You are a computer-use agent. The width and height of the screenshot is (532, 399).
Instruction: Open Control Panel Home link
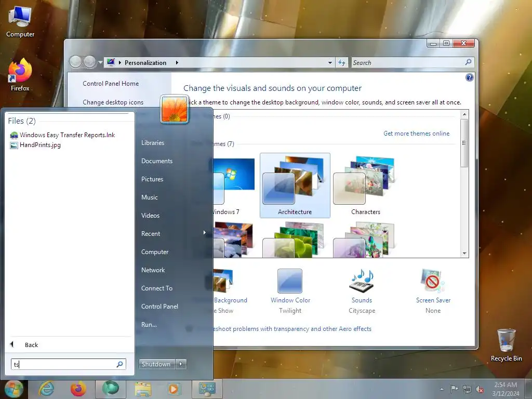tap(111, 84)
